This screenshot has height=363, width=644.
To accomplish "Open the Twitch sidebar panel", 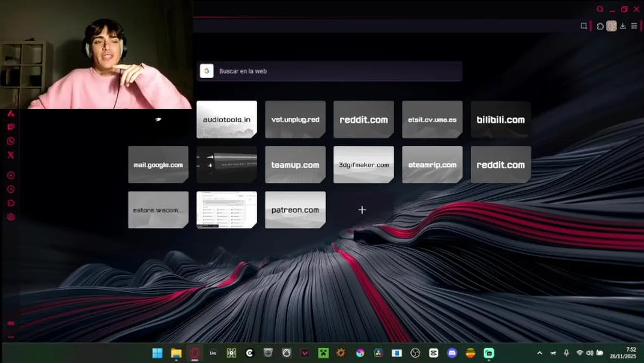I will [x=11, y=127].
